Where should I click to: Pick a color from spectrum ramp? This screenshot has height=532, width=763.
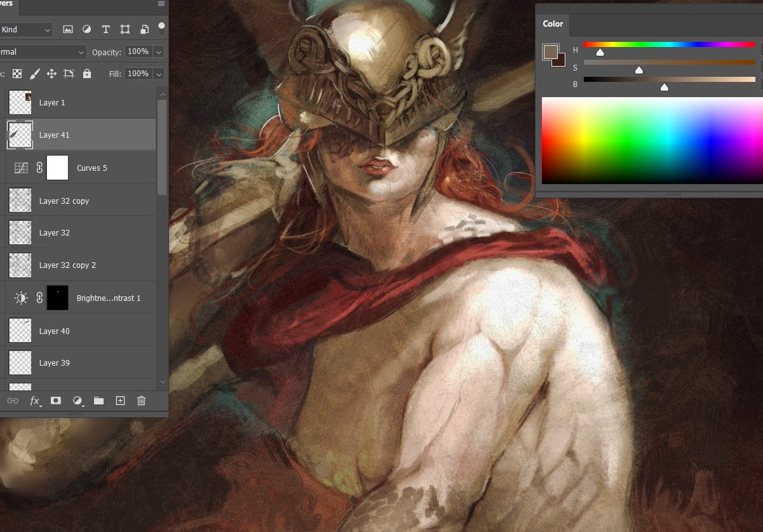coord(652,140)
